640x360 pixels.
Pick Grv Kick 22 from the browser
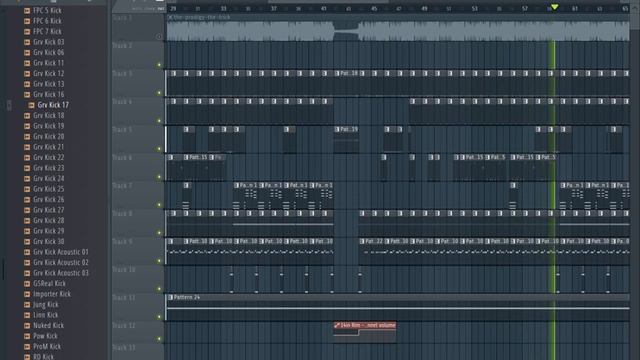(x=49, y=157)
